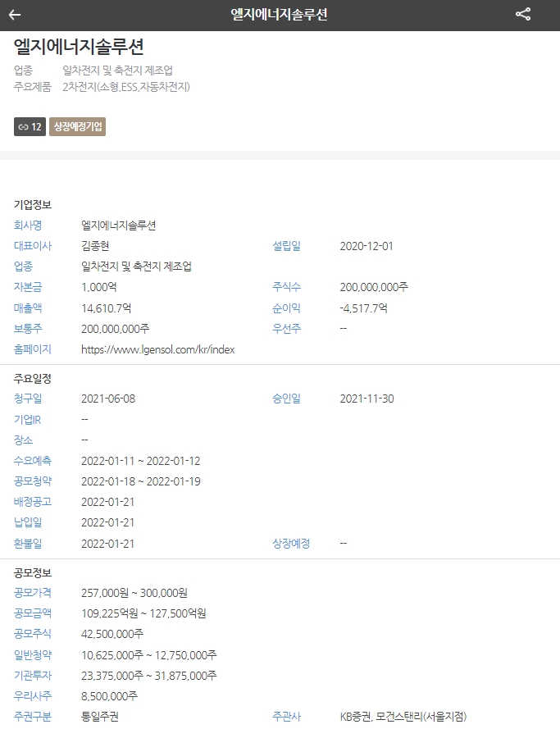Open the link badge showing 12
Viewport: 560px width, 729px height.
tap(30, 126)
